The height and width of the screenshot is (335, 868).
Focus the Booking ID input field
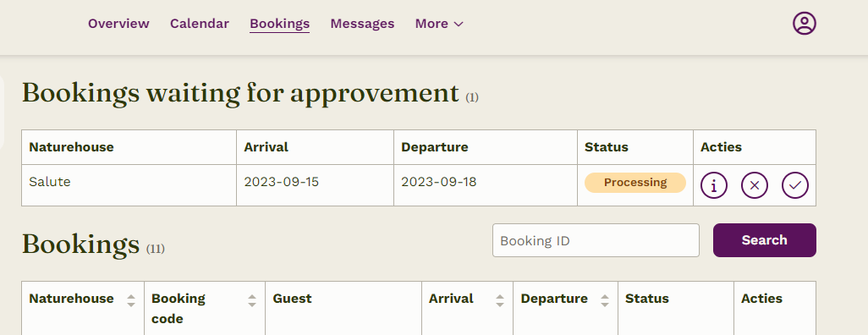tap(596, 240)
